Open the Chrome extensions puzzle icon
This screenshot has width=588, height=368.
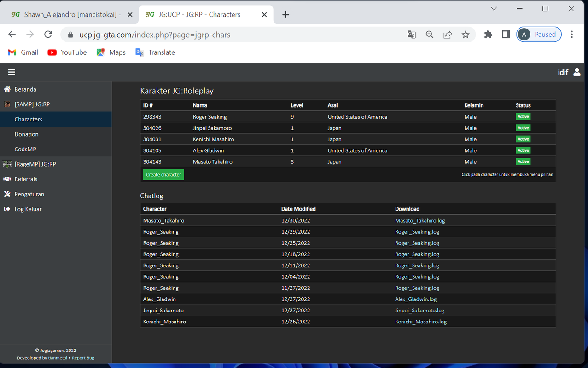(x=488, y=34)
